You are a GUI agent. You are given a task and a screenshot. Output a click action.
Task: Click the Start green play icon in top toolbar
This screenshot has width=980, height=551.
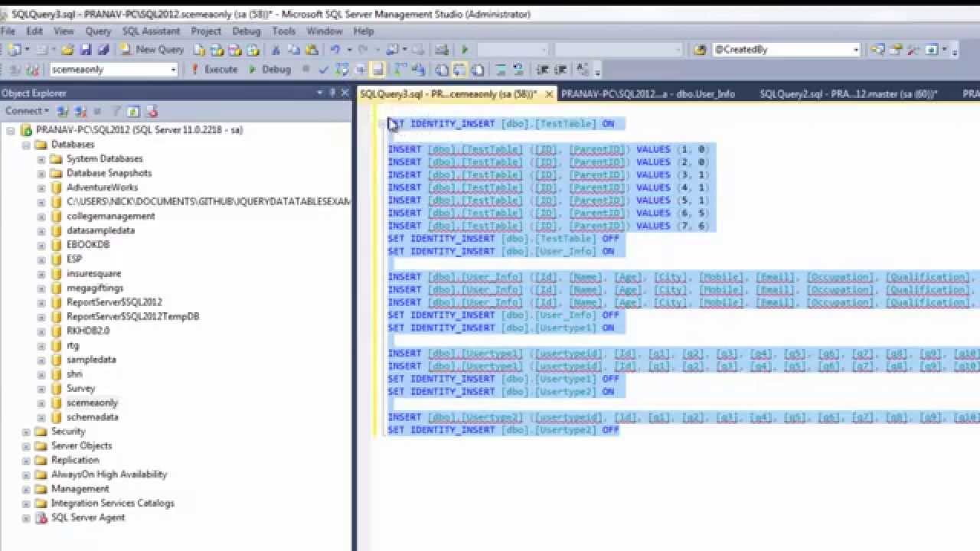pyautogui.click(x=465, y=50)
